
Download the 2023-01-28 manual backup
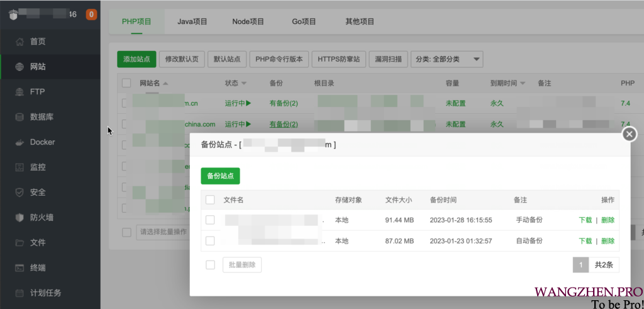click(585, 220)
